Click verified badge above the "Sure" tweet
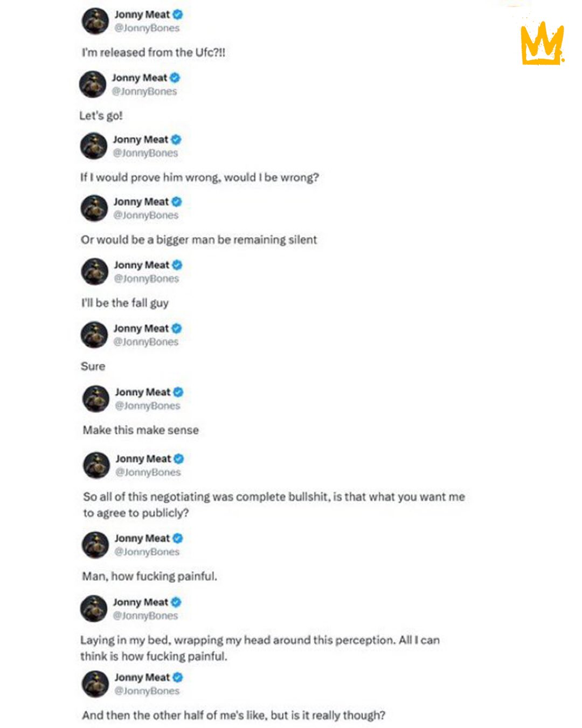This screenshot has width=582, height=728. tap(176, 328)
